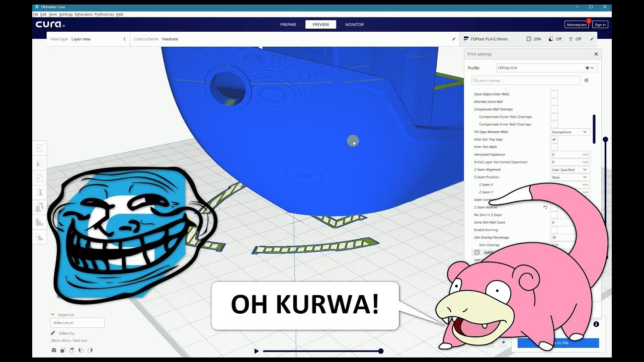
Task: Switch camera to top view icon
Action: 72,350
